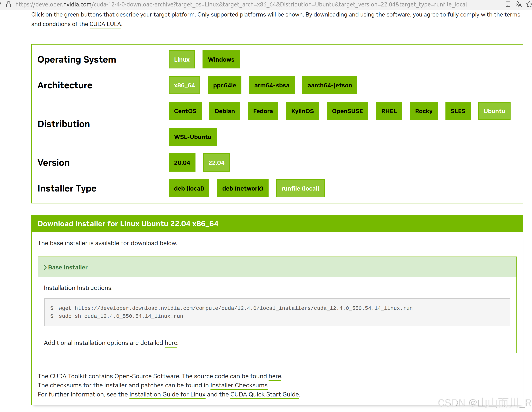Click the Installer Type label
The height and width of the screenshot is (412, 532).
[67, 189]
